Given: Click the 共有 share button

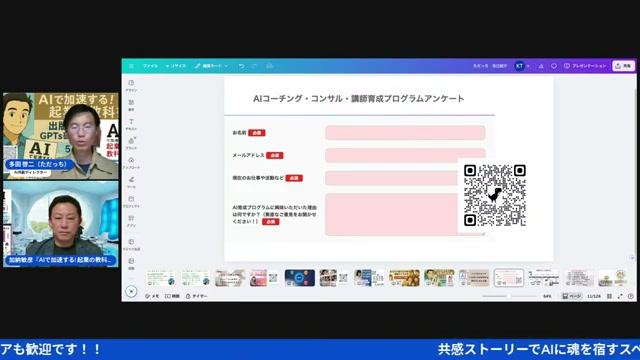Looking at the screenshot, I should (x=623, y=66).
